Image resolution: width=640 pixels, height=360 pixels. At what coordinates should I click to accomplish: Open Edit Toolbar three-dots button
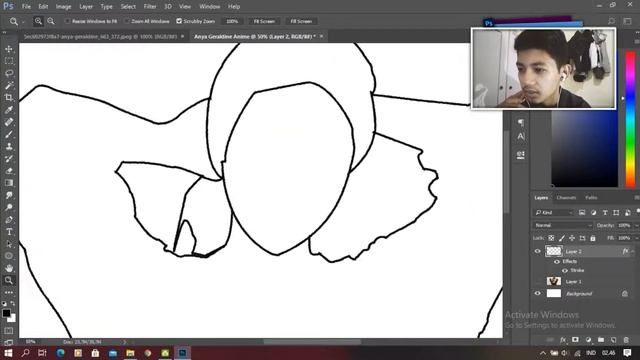[9, 293]
